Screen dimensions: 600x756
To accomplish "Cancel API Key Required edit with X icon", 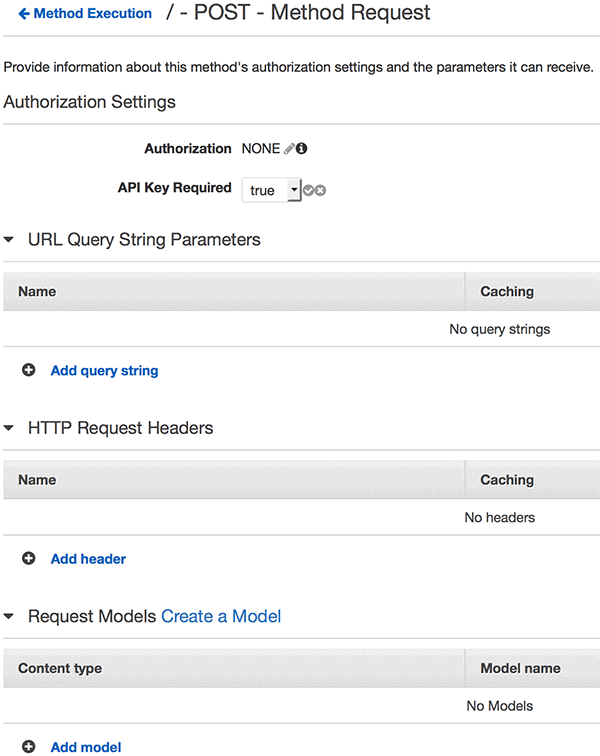I will (x=320, y=190).
